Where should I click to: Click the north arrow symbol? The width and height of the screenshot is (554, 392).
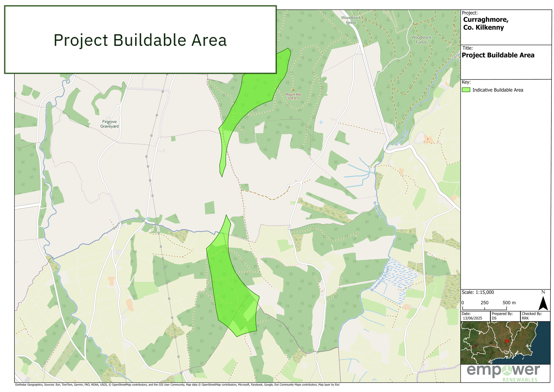543,303
